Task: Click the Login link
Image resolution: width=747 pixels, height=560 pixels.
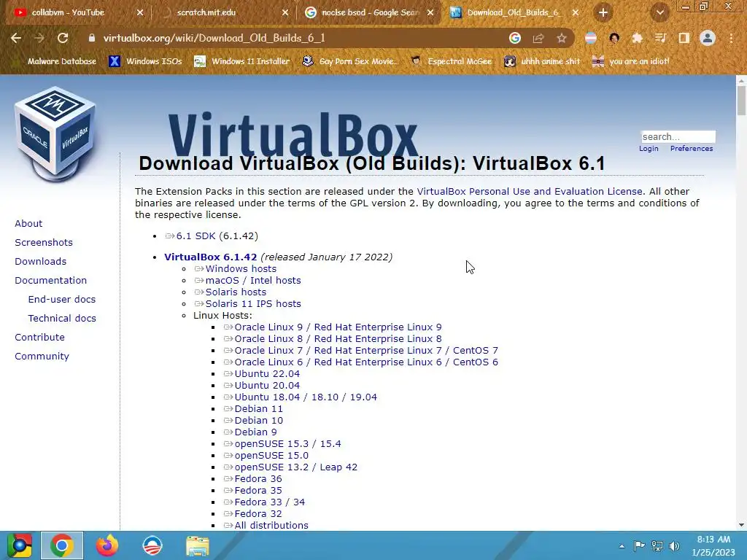Action: [x=649, y=149]
